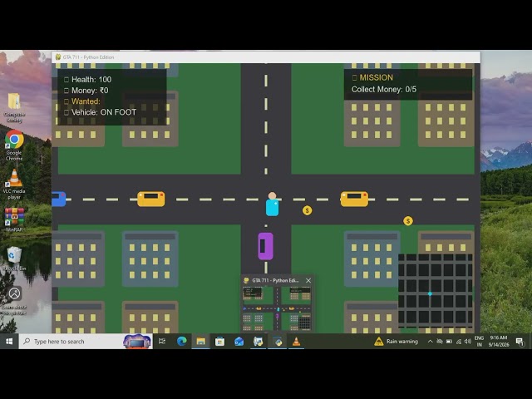The width and height of the screenshot is (532, 399).
Task: Open Microsoft Store from the taskbar
Action: click(219, 342)
